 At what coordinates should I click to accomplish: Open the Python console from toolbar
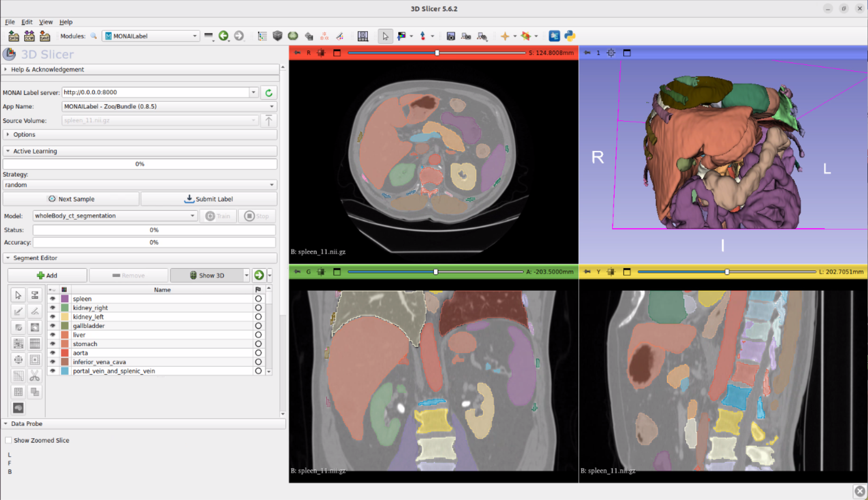pyautogui.click(x=570, y=36)
